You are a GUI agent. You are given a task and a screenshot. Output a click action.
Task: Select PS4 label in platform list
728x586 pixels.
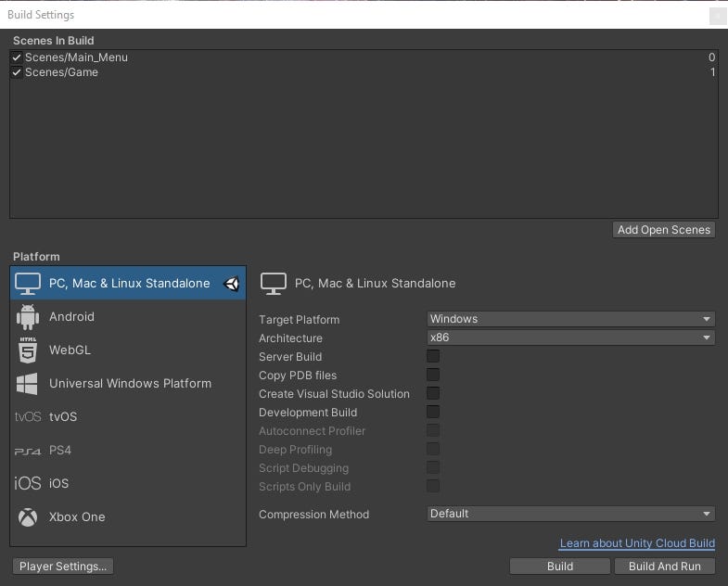tap(60, 451)
